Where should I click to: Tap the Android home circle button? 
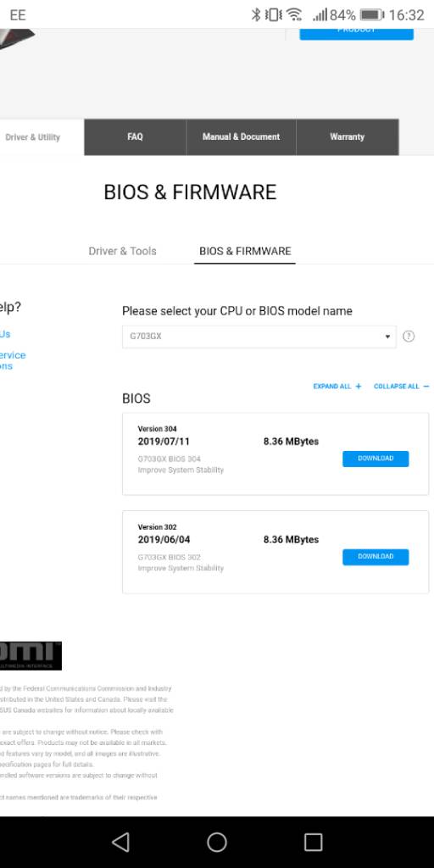(217, 842)
